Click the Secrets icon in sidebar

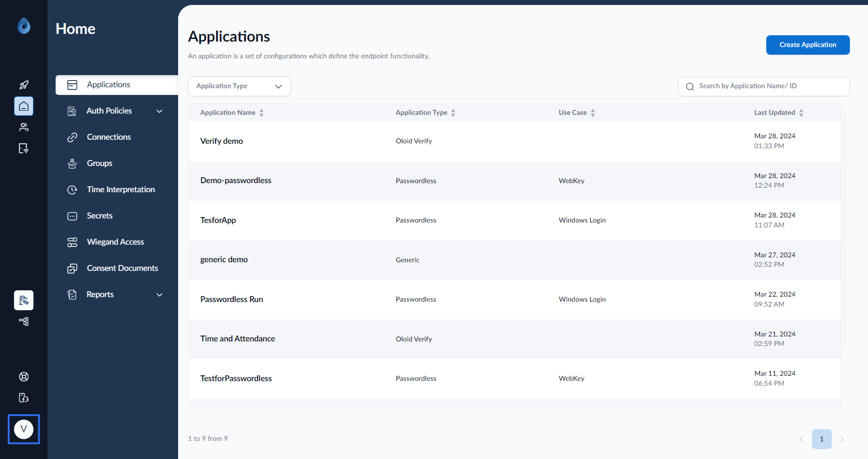pyautogui.click(x=72, y=216)
